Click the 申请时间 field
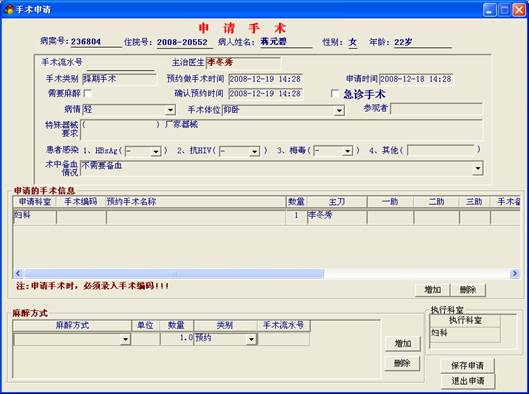 416,79
